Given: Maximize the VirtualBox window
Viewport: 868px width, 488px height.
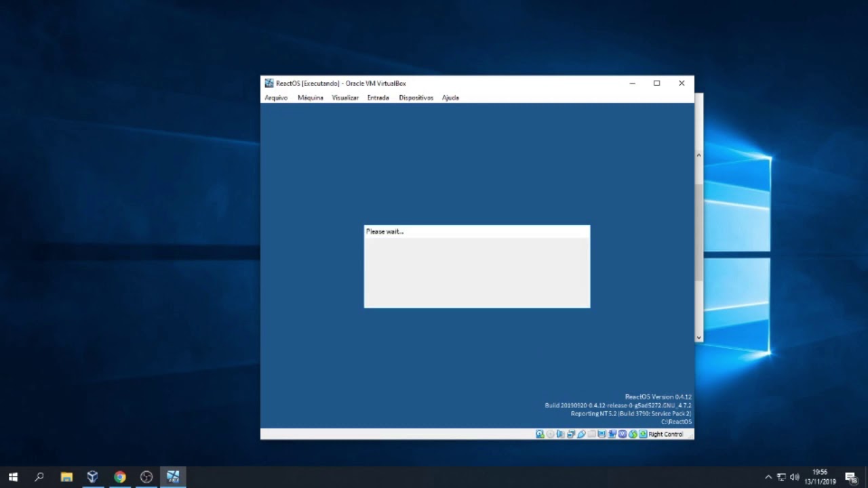Looking at the screenshot, I should tap(656, 83).
